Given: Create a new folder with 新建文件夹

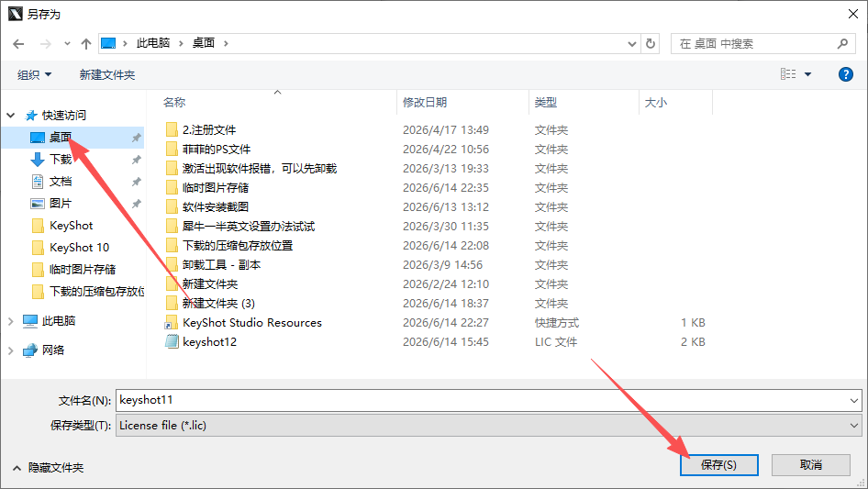Looking at the screenshot, I should (x=107, y=74).
